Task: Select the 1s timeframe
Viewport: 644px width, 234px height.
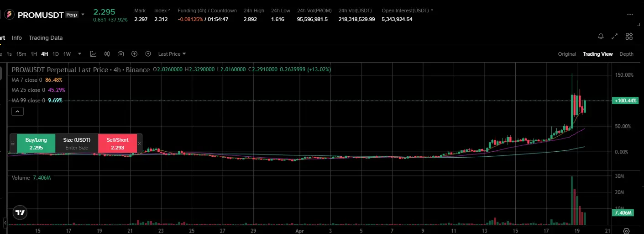Action: [9, 54]
